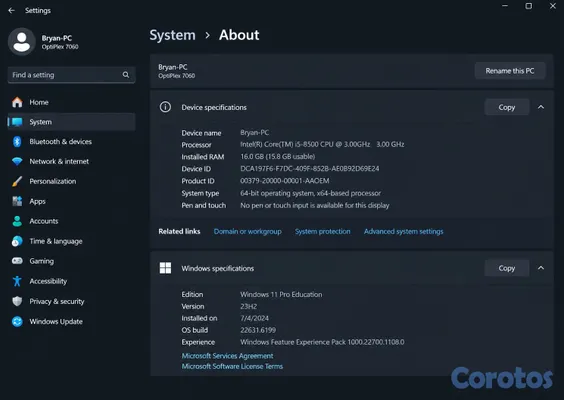Collapse the Windows specifications section
This screenshot has height=400, width=564.
pyautogui.click(x=541, y=268)
